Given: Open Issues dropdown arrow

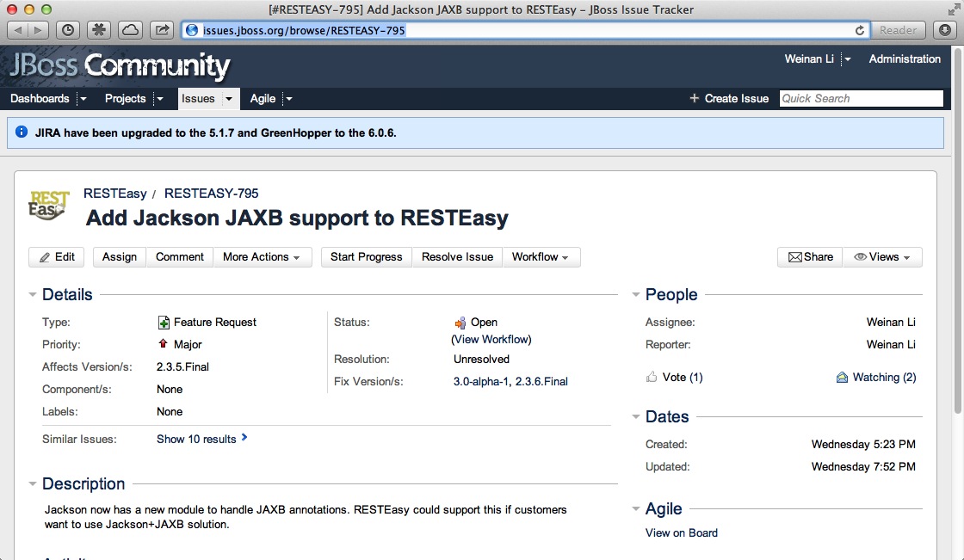Looking at the screenshot, I should coord(229,98).
